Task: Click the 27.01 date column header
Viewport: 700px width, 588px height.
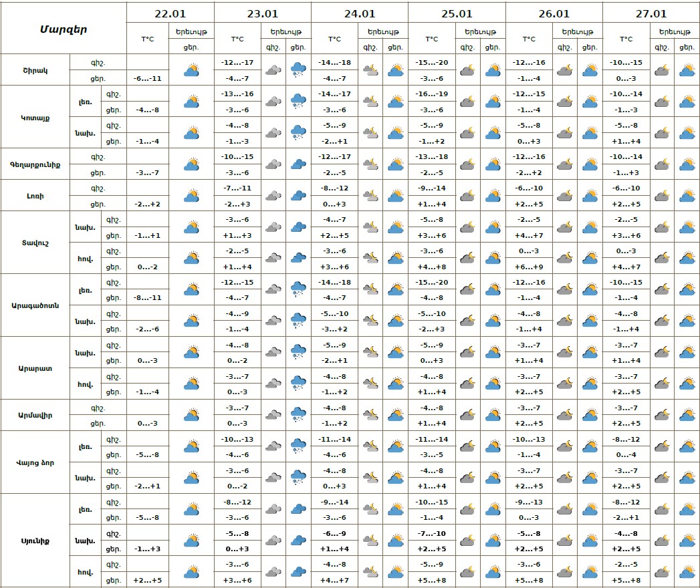Action: click(x=651, y=13)
